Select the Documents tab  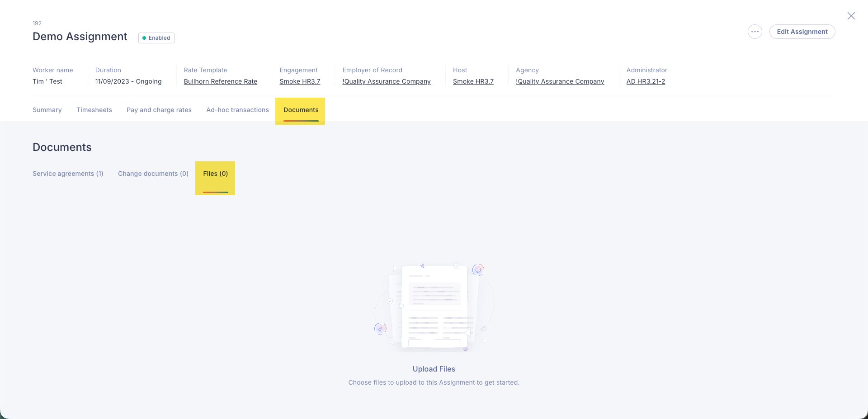[x=301, y=110]
